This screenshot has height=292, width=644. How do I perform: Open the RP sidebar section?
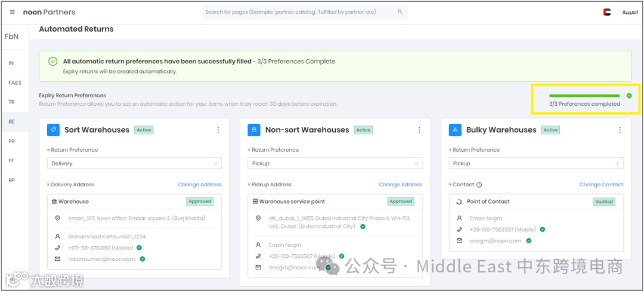click(x=11, y=180)
